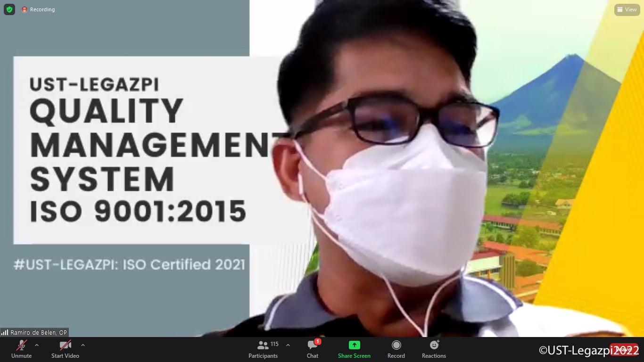Open the Chat panel

point(313,349)
